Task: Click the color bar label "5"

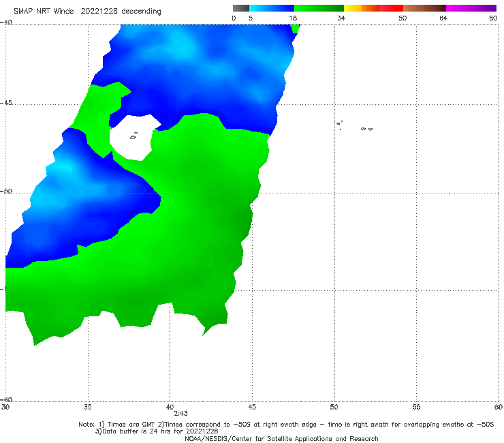Action: (x=251, y=18)
